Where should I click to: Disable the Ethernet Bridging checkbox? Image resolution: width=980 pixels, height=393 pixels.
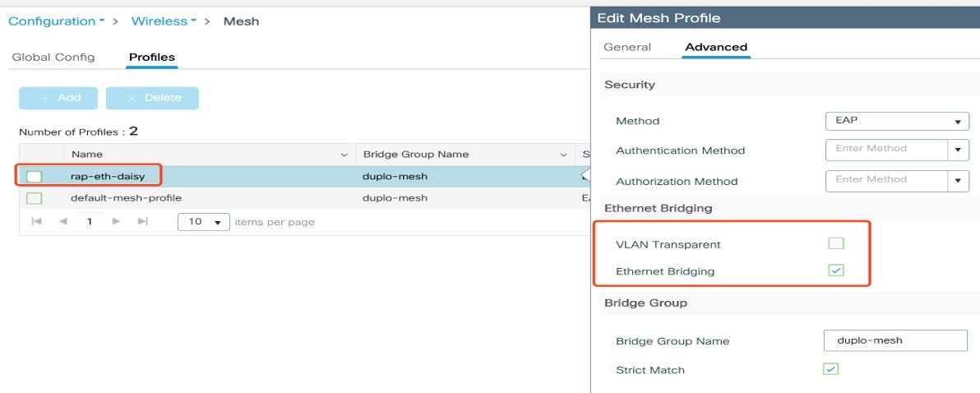click(x=835, y=270)
